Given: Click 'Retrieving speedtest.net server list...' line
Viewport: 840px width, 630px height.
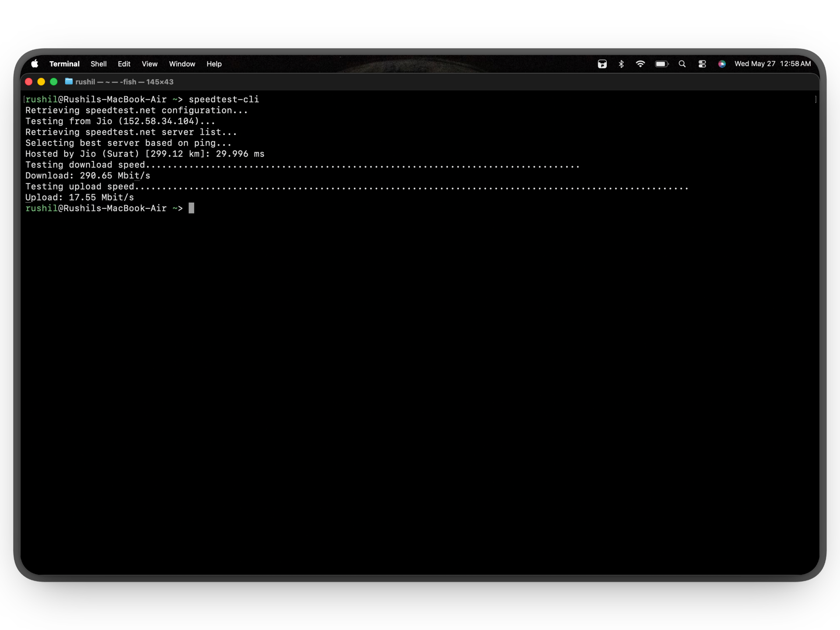Looking at the screenshot, I should coord(131,132).
